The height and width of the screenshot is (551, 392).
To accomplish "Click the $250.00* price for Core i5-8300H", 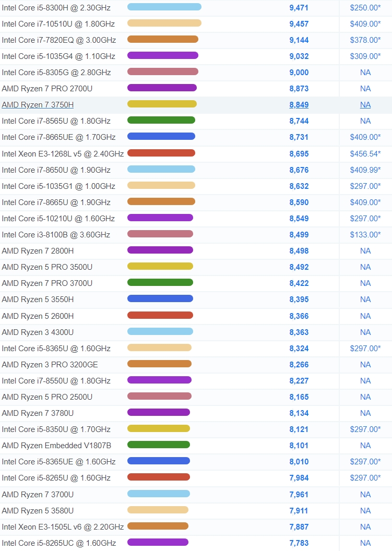I will (365, 8).
